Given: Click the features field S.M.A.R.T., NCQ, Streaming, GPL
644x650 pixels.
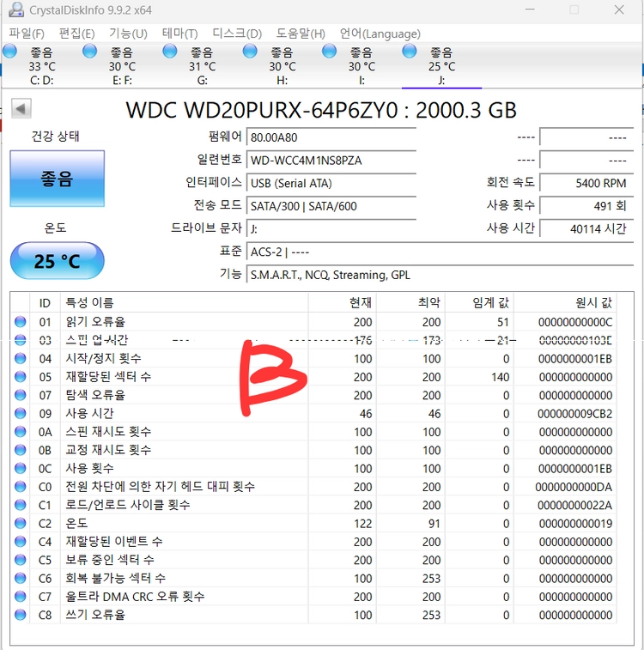Looking at the screenshot, I should [x=440, y=275].
